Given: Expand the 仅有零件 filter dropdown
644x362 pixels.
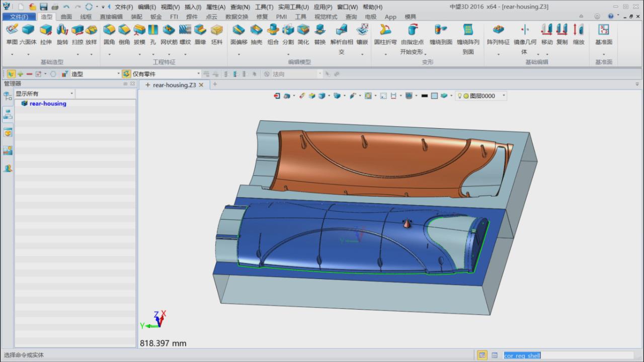Looking at the screenshot, I should click(x=198, y=74).
